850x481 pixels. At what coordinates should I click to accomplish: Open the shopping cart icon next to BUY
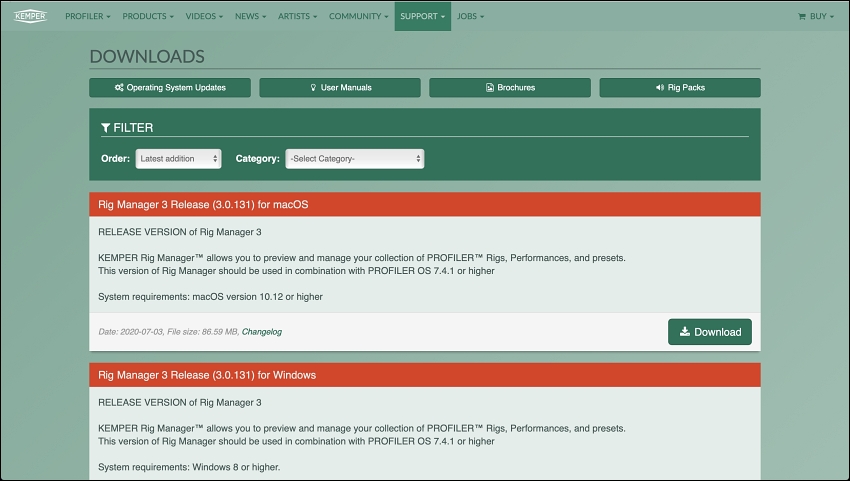pyautogui.click(x=802, y=16)
